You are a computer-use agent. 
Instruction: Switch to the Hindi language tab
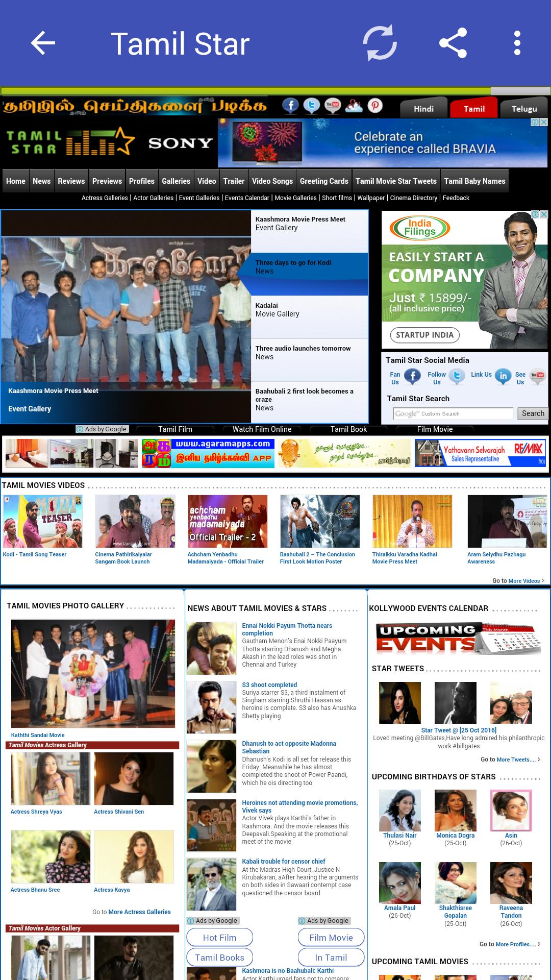[x=423, y=109]
